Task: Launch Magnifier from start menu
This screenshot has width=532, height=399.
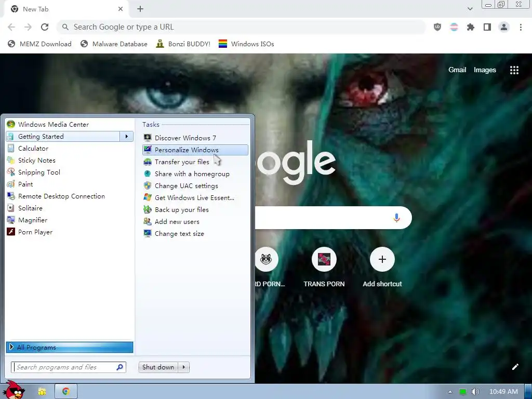Action: pos(70,220)
